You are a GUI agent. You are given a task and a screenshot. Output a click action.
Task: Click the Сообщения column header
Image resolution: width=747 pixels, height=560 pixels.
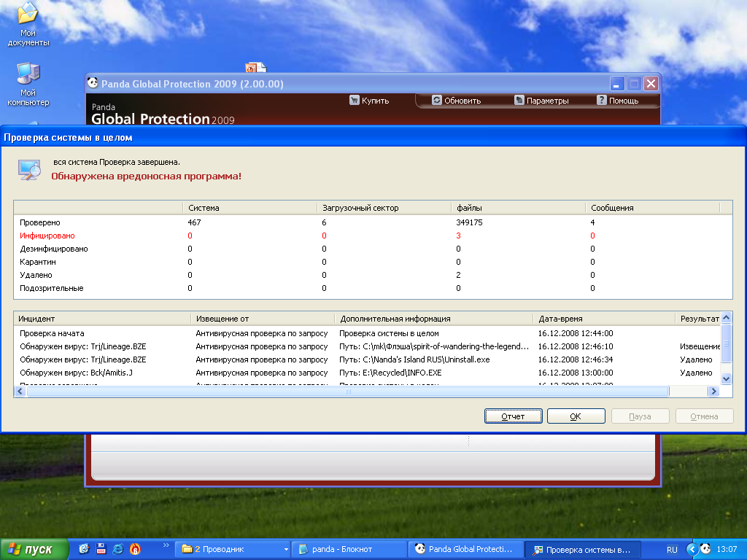tap(653, 208)
